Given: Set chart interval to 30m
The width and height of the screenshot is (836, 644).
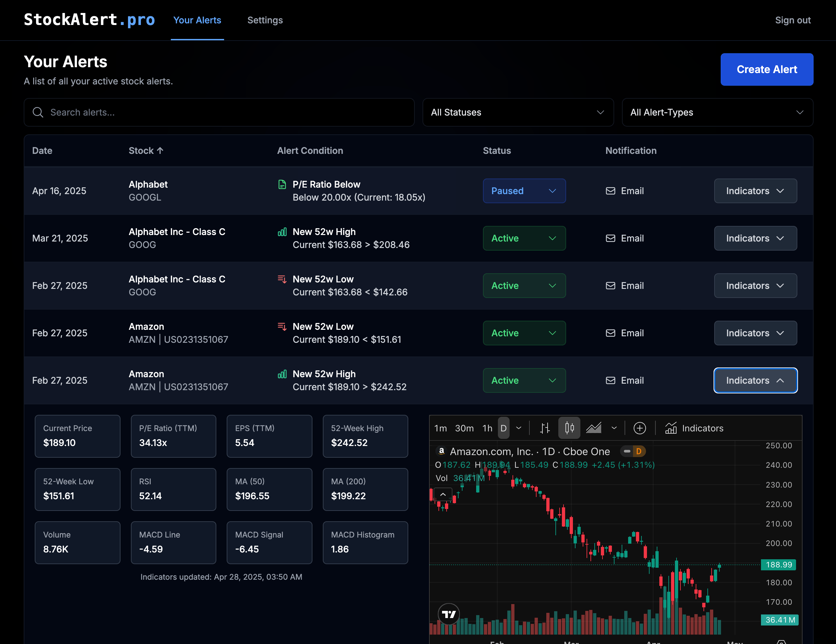Looking at the screenshot, I should coord(464,428).
